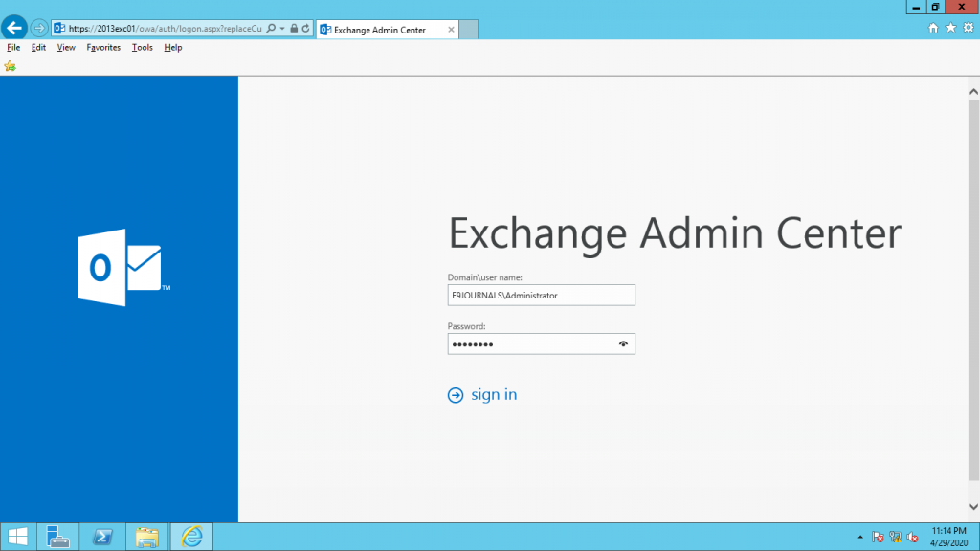The image size is (980, 551).
Task: Select the Exchange Admin Center tab
Action: tap(388, 30)
